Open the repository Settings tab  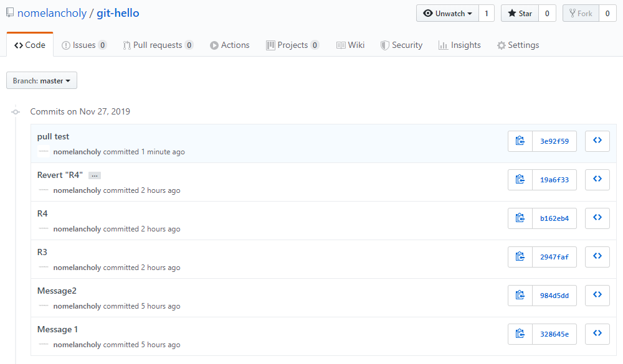tap(518, 45)
